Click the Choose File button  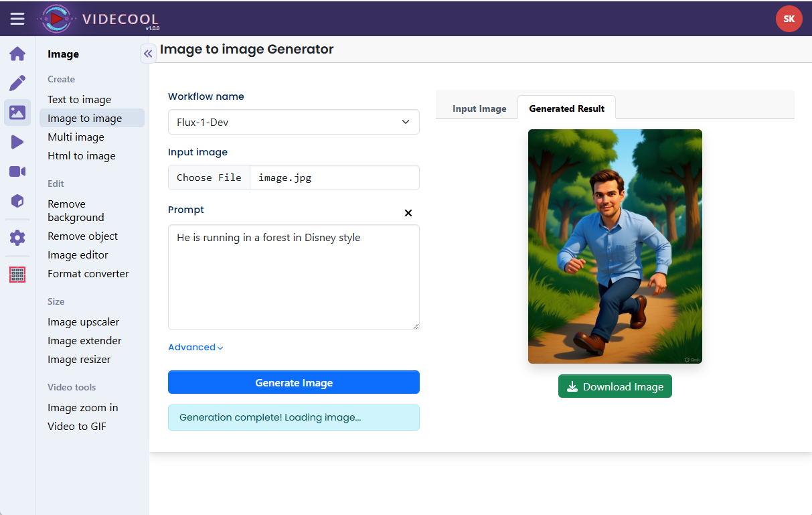(x=209, y=177)
